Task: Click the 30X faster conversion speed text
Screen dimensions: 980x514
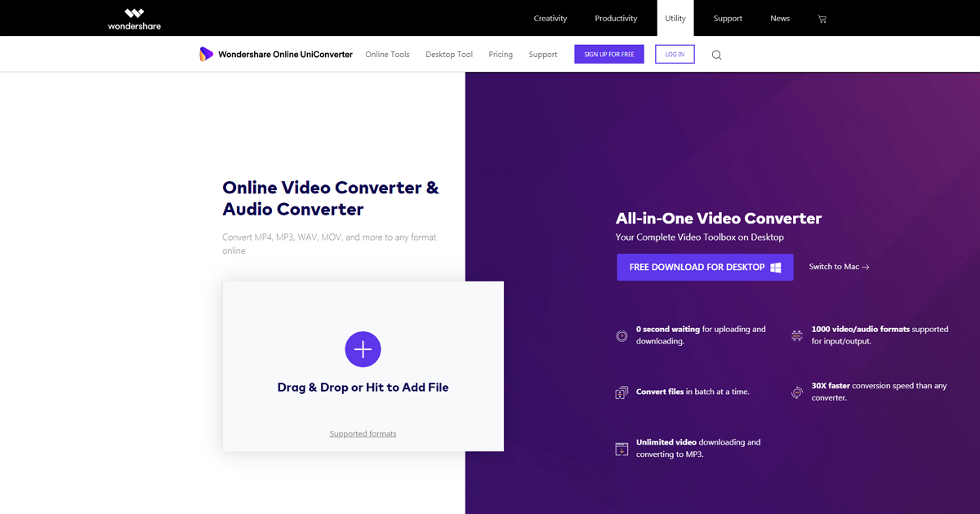Action: click(879, 392)
